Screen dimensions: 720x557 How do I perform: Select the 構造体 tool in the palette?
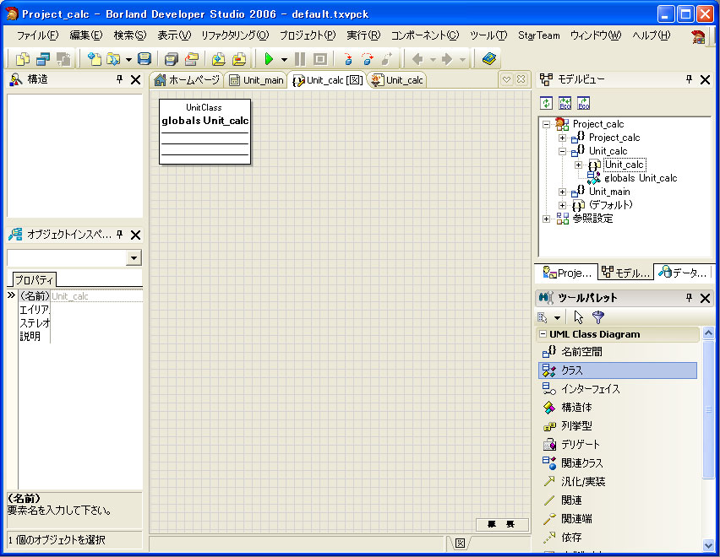coord(617,407)
